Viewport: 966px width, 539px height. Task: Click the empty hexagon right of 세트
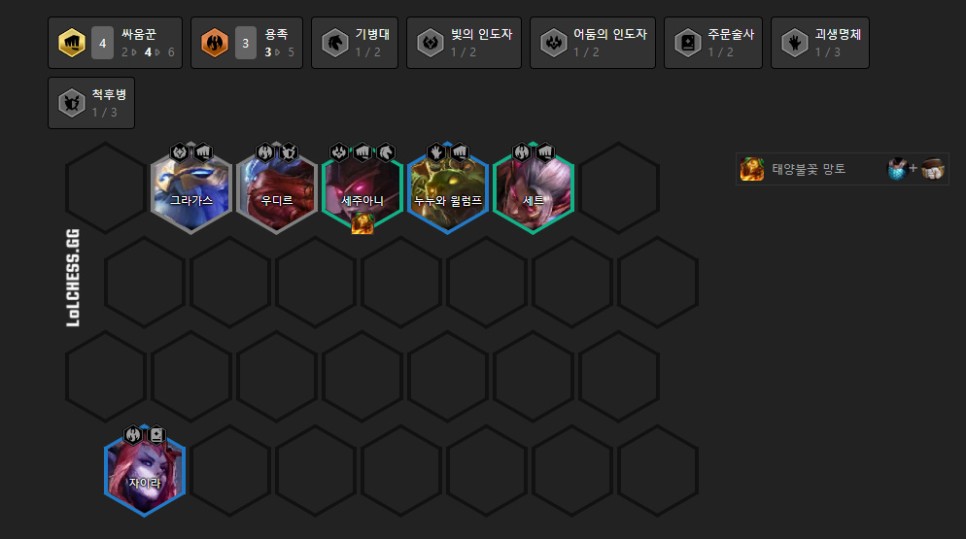tap(619, 188)
